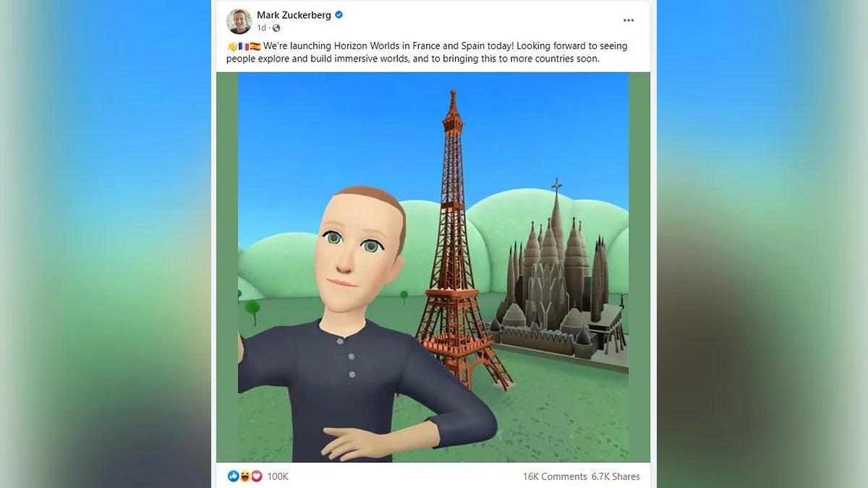Image resolution: width=868 pixels, height=488 pixels.
Task: Click the France flag emoji
Action: (243, 46)
